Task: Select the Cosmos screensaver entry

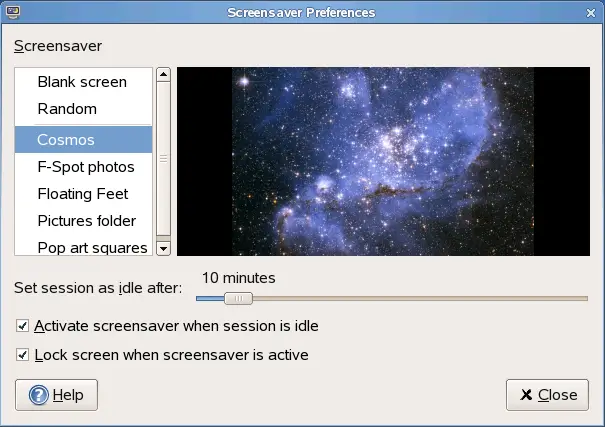Action: coord(66,140)
